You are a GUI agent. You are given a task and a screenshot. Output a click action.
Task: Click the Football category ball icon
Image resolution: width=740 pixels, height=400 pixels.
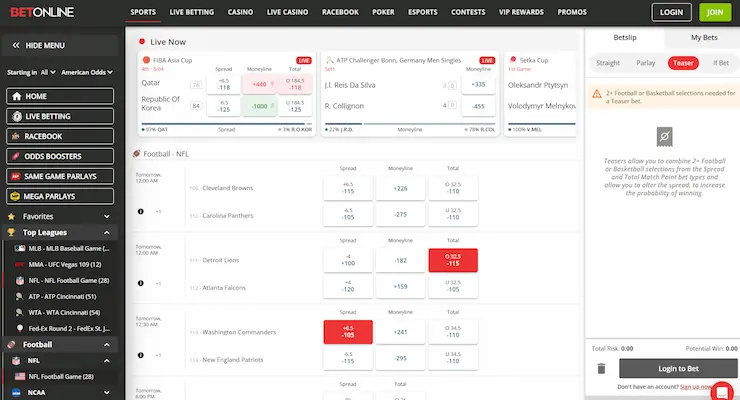coord(11,344)
